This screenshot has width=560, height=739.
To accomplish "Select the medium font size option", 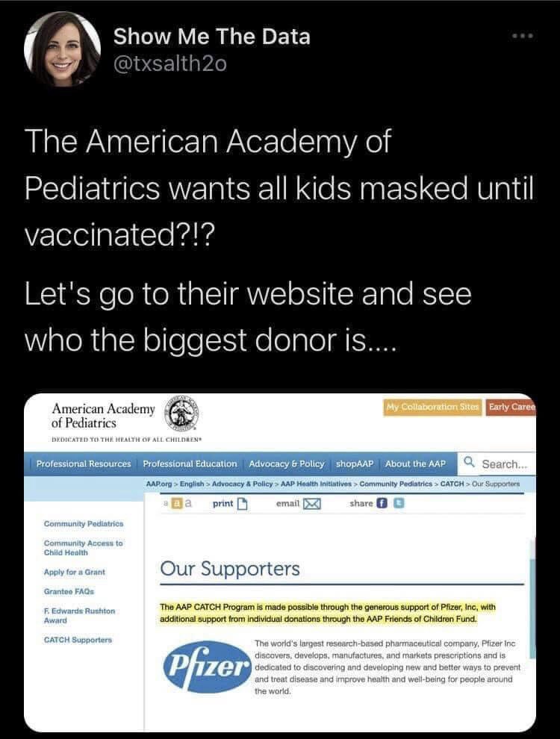I will pos(177,503).
